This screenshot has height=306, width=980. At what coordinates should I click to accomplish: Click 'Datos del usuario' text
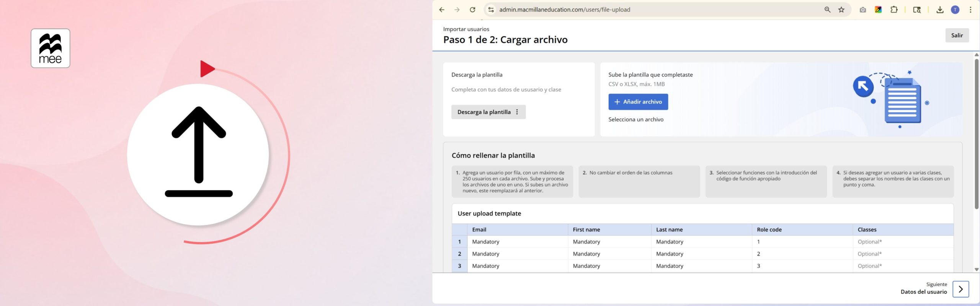pyautogui.click(x=924, y=292)
